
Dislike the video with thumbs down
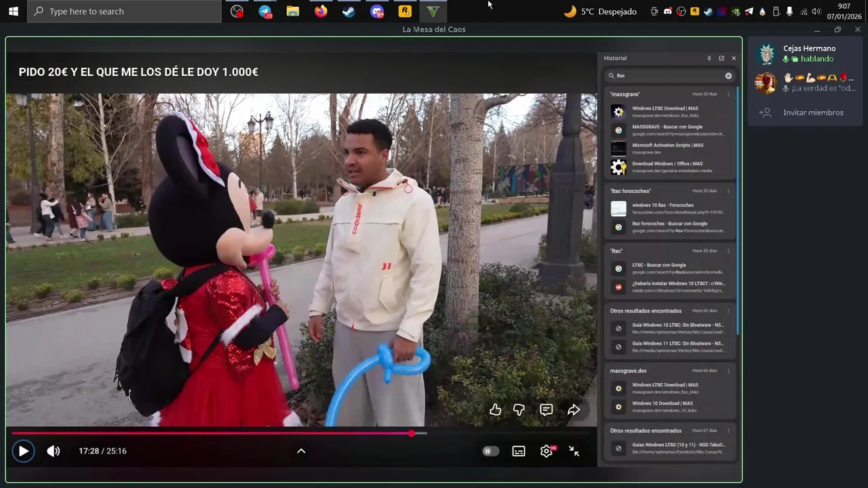(x=519, y=409)
